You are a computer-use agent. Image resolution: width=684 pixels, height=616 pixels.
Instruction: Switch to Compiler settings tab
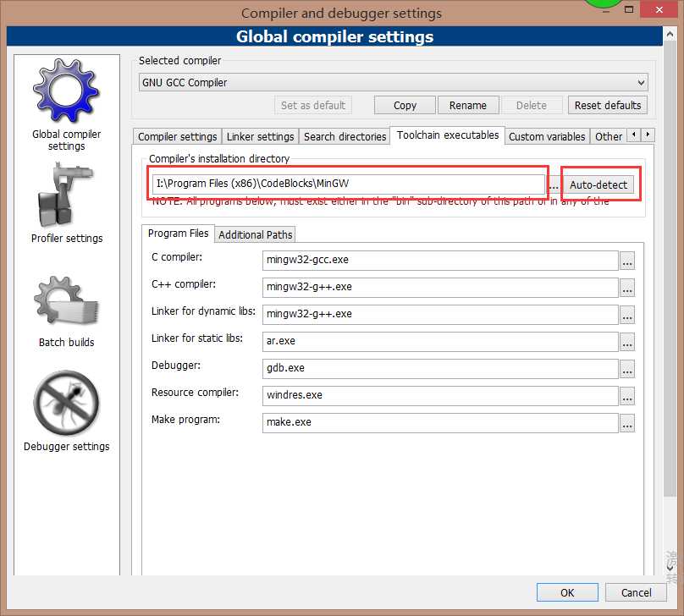click(177, 136)
